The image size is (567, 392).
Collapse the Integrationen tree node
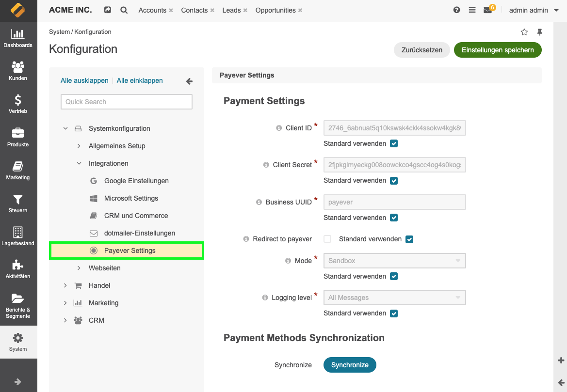pos(79,163)
